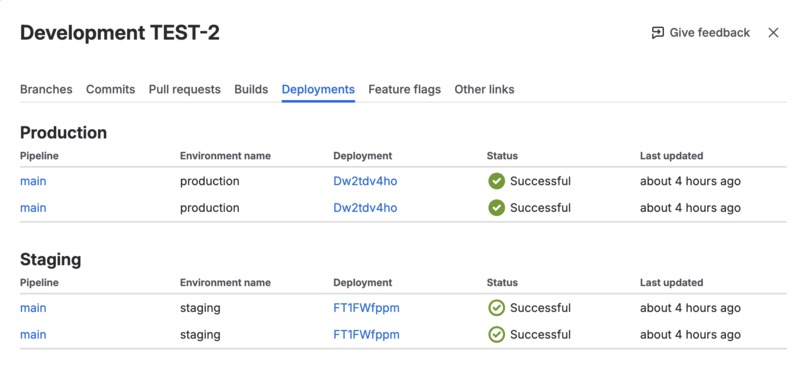
Task: Click Last updated header in Staging table
Action: pyautogui.click(x=671, y=283)
